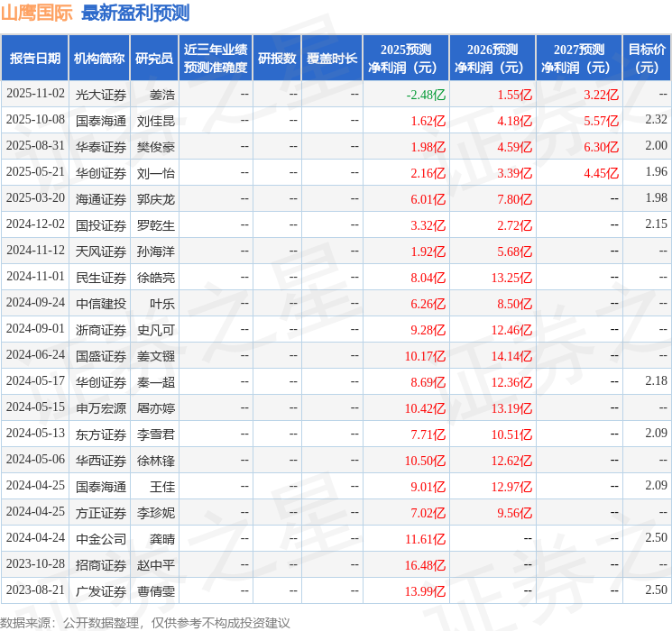Click the 机构简称 column header
Screen dimensions: 672x631
100,59
